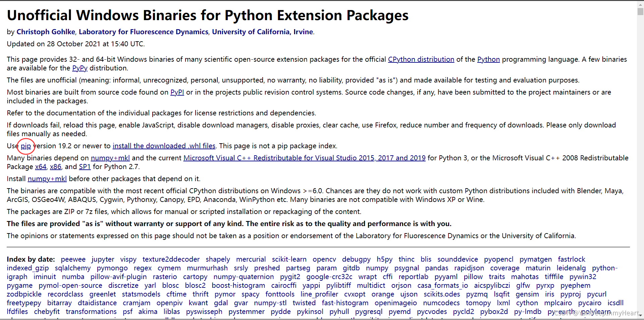Click the circled pip link

click(26, 146)
